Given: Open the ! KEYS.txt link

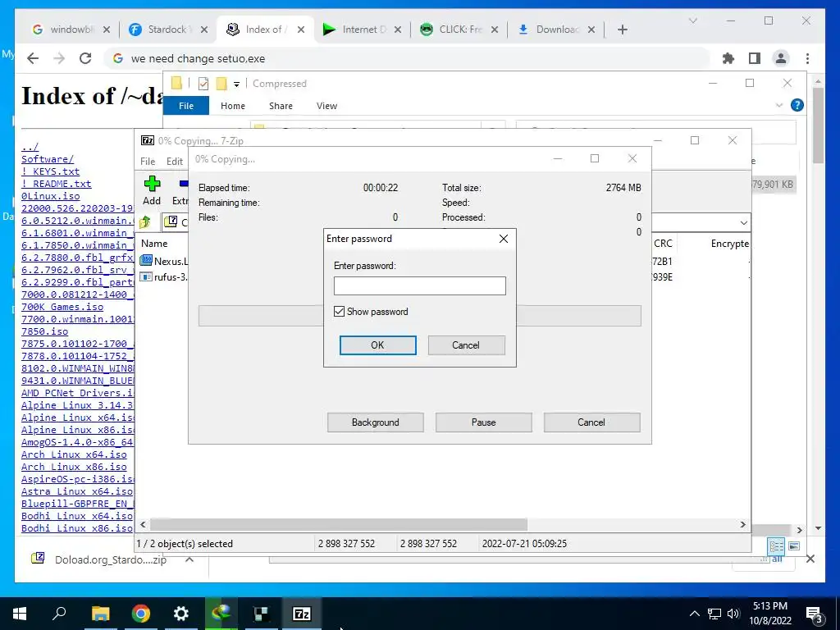Looking at the screenshot, I should pos(50,171).
